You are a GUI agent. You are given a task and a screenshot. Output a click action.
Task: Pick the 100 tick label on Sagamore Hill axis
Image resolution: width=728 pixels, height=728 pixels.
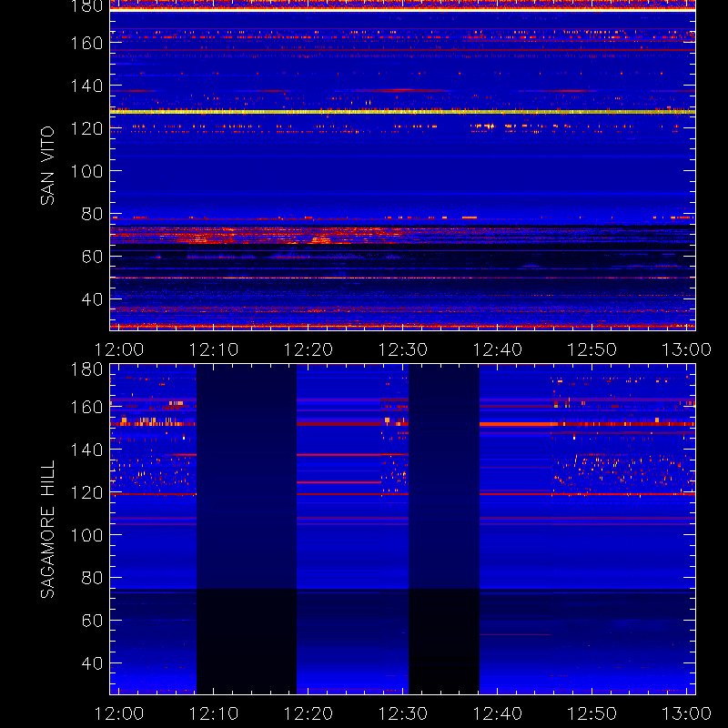(86, 535)
